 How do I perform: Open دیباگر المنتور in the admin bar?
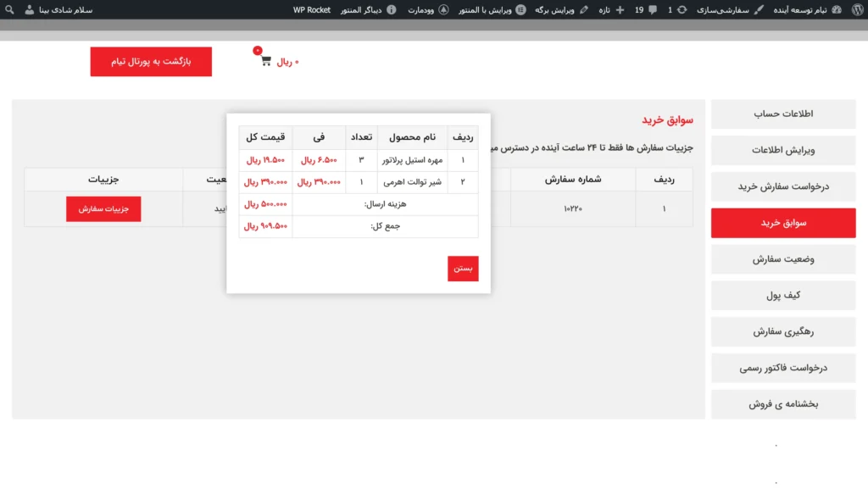point(361,10)
